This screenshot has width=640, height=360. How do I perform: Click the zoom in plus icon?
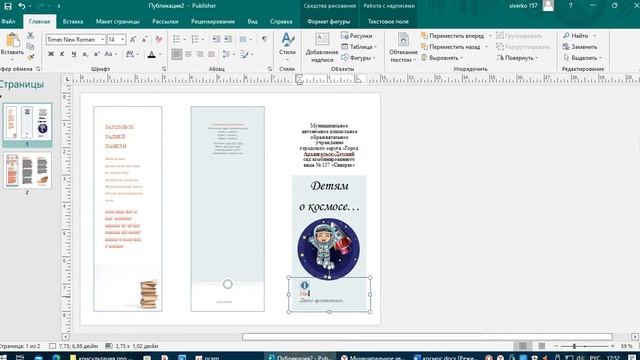click(x=613, y=346)
